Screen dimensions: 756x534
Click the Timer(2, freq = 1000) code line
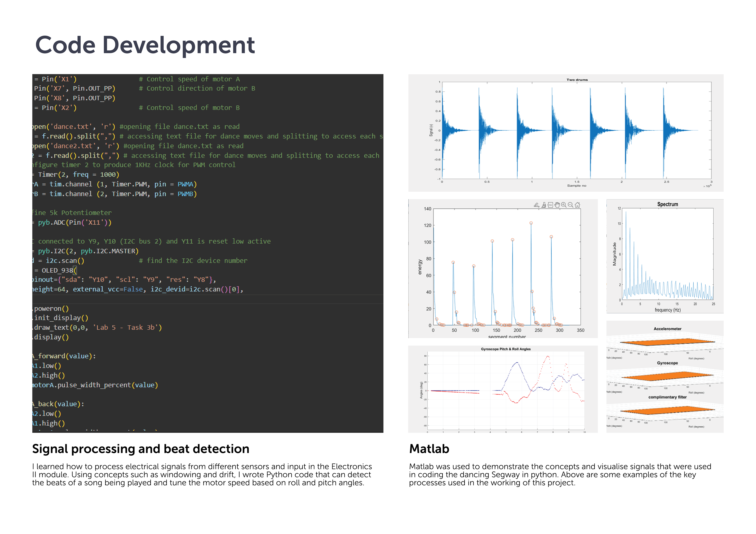click(x=78, y=174)
